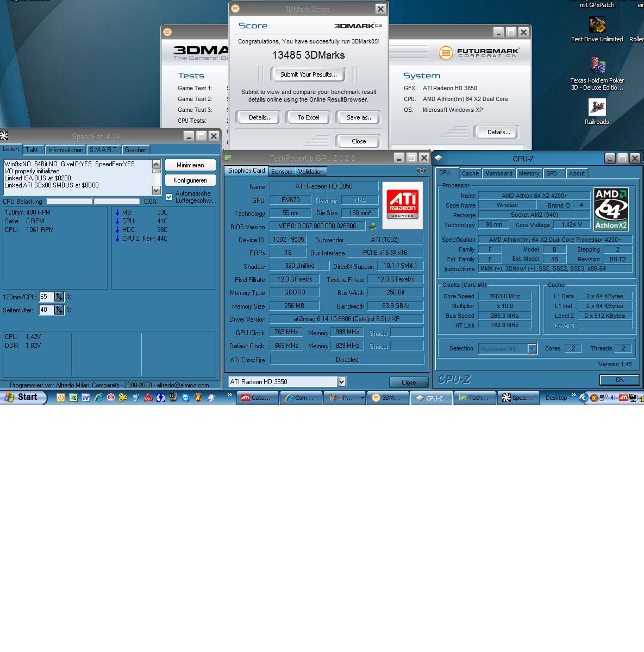Click the Fraps 99 quick launch icon
The height and width of the screenshot is (652, 644).
tap(173, 398)
